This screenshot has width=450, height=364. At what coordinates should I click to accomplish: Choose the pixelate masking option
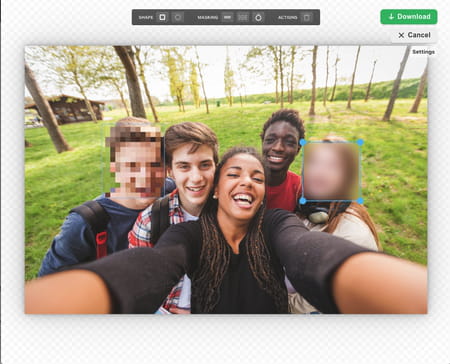coord(243,17)
